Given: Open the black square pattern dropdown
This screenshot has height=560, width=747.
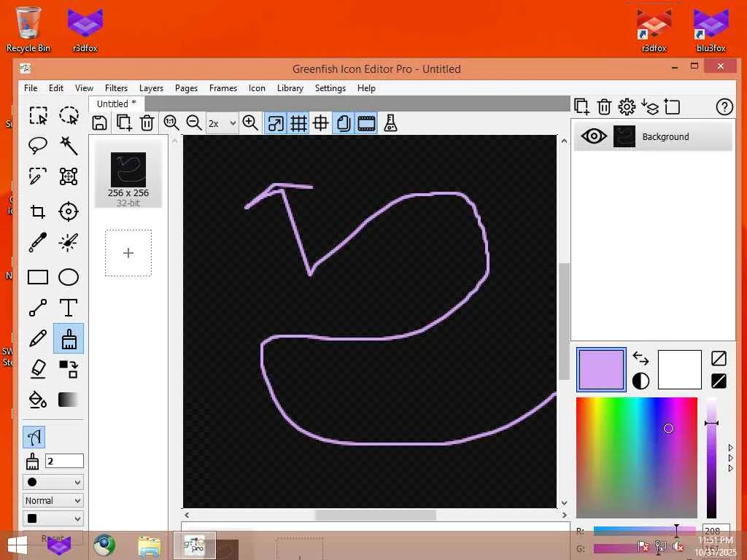Looking at the screenshot, I should tap(53, 518).
